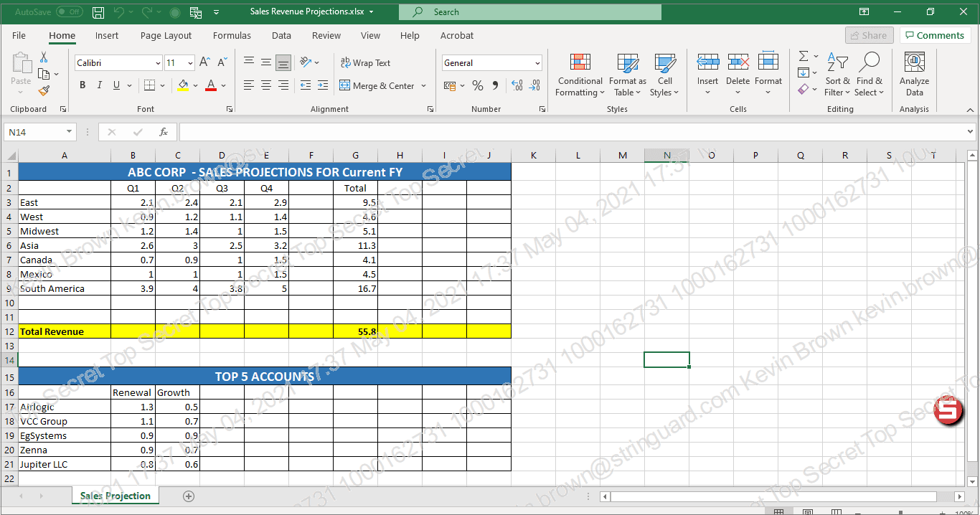Toggle Bold formatting
Image resolution: width=980 pixels, height=515 pixels.
(x=82, y=85)
